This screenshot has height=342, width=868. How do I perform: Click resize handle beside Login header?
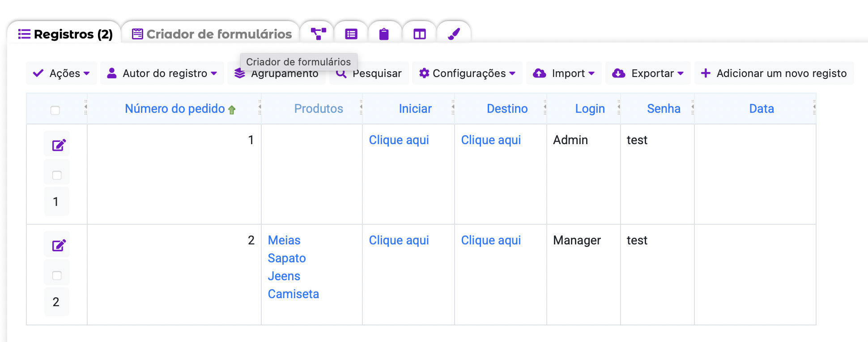(x=619, y=107)
